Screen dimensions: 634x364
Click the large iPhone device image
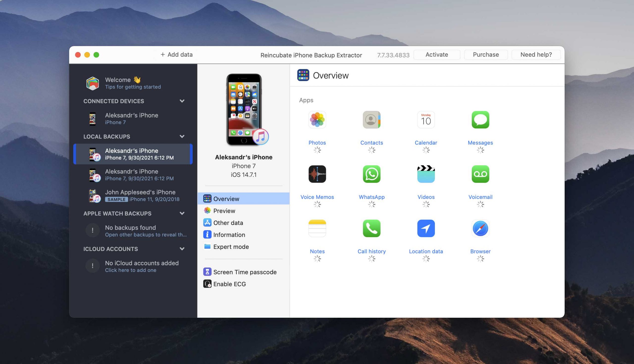[244, 110]
